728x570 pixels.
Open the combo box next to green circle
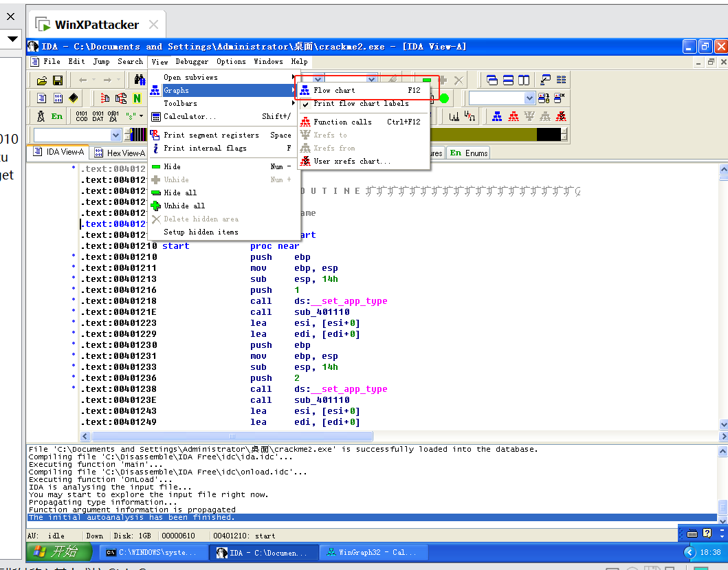(529, 98)
